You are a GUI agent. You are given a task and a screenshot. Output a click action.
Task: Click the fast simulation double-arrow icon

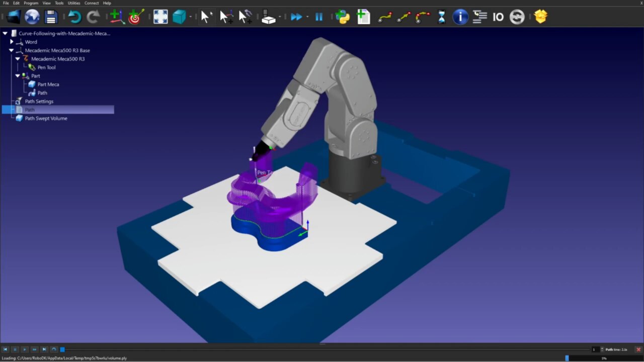pos(296,17)
